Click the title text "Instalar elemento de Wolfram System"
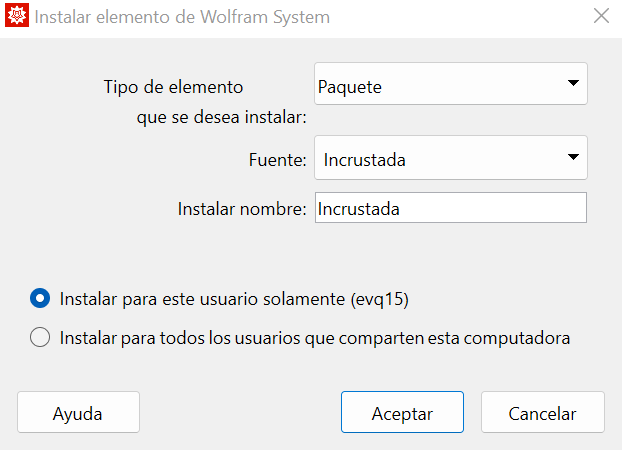 tap(182, 17)
